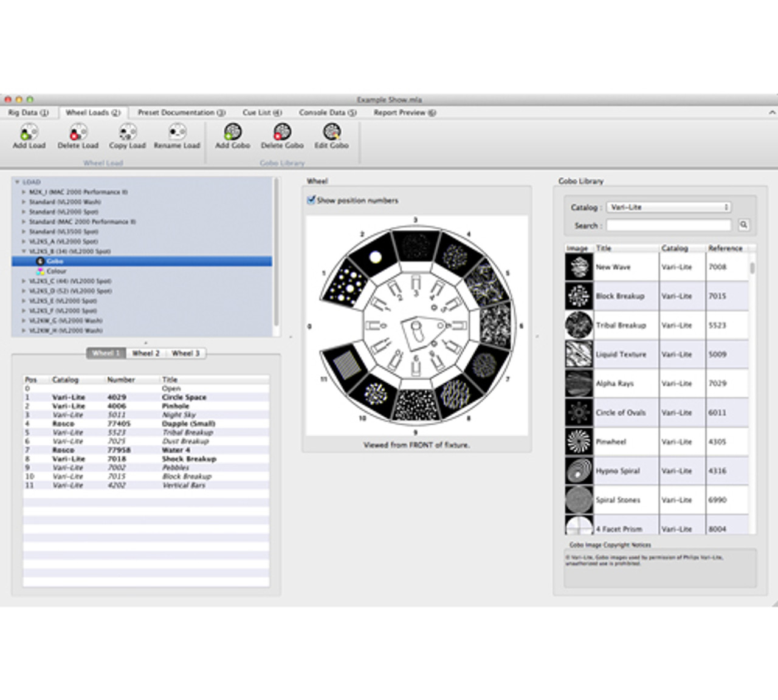Select the Circle Space row in wheel table
The image size is (778, 700).
(184, 397)
